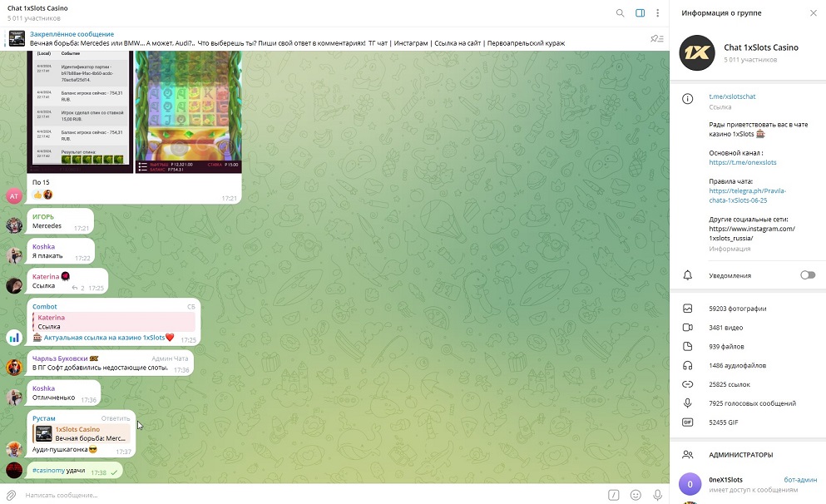Screen dimensions: 826x504
Task: Open the quoted 1xSlots Casino post in Рустам's message
Action: [82, 433]
